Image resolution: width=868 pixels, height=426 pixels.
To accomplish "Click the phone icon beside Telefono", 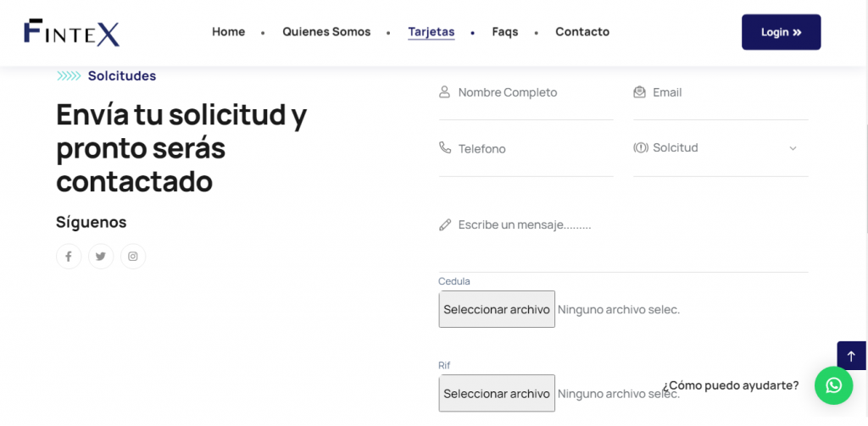I will point(445,148).
